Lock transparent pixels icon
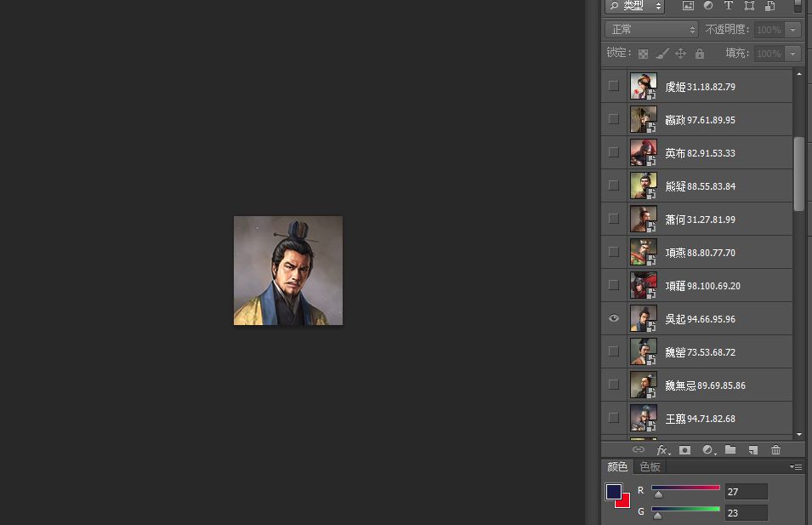The image size is (812, 525). click(643, 54)
